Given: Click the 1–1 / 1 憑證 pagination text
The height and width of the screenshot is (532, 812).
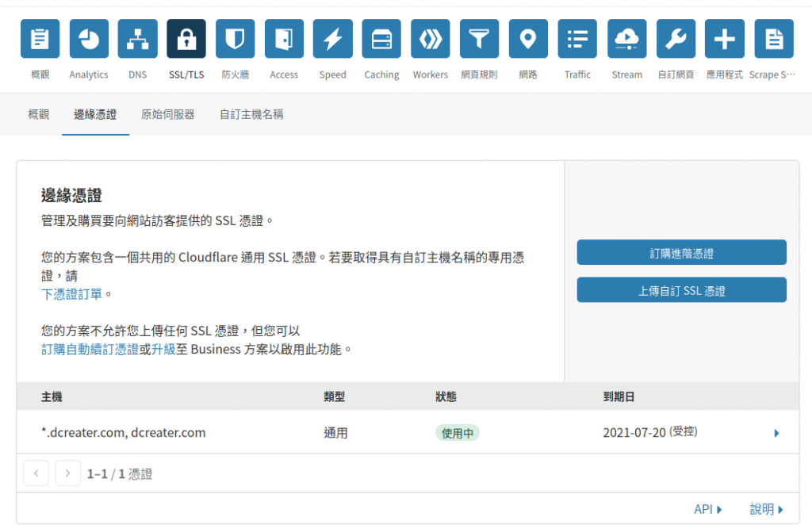Looking at the screenshot, I should (120, 474).
